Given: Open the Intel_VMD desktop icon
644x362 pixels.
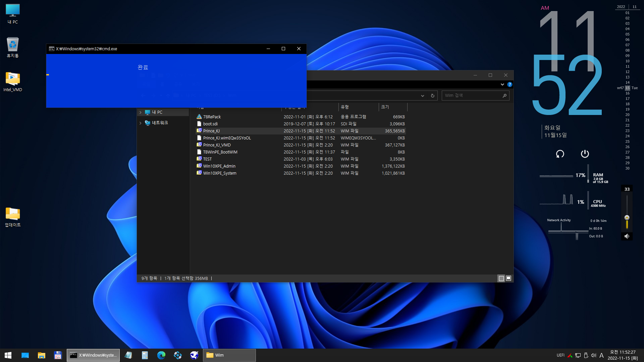Looking at the screenshot, I should tap(13, 81).
